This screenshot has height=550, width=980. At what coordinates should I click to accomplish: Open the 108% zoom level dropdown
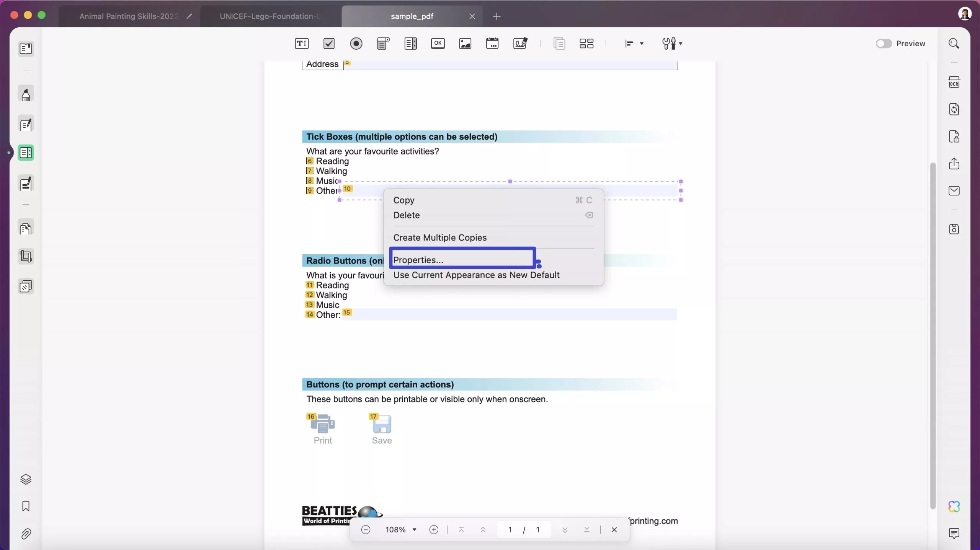pos(400,529)
